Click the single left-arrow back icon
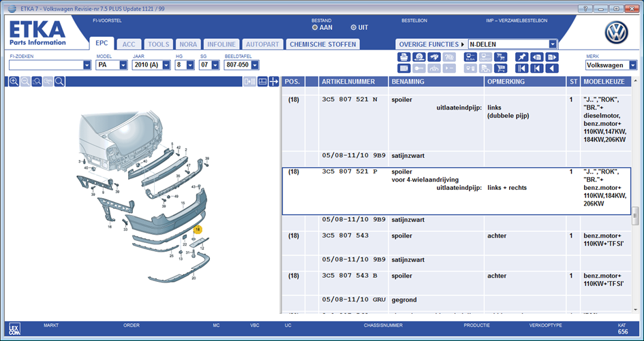The height and width of the screenshot is (341, 644). point(552,68)
